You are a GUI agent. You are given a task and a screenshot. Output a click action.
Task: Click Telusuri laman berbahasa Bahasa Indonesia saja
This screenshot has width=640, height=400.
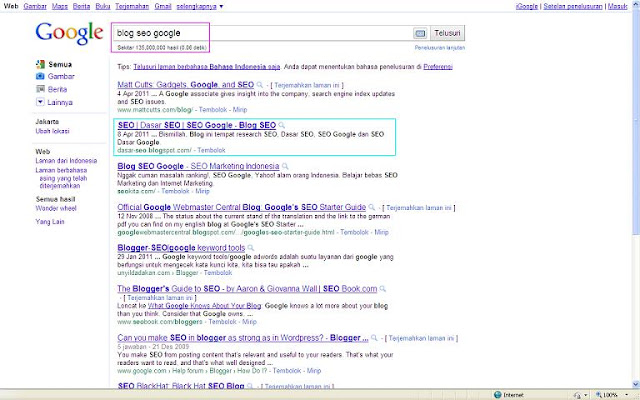[207, 67]
